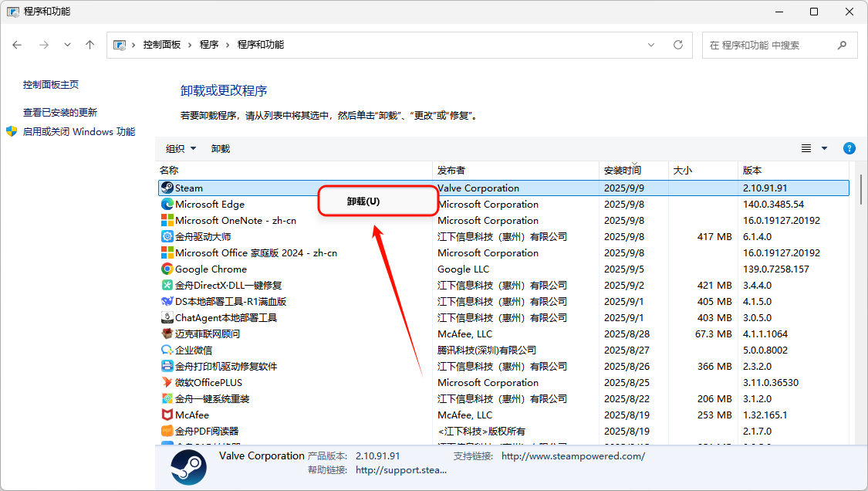
Task: Open 启用或关闭 Windows 功能 link
Action: (x=79, y=131)
